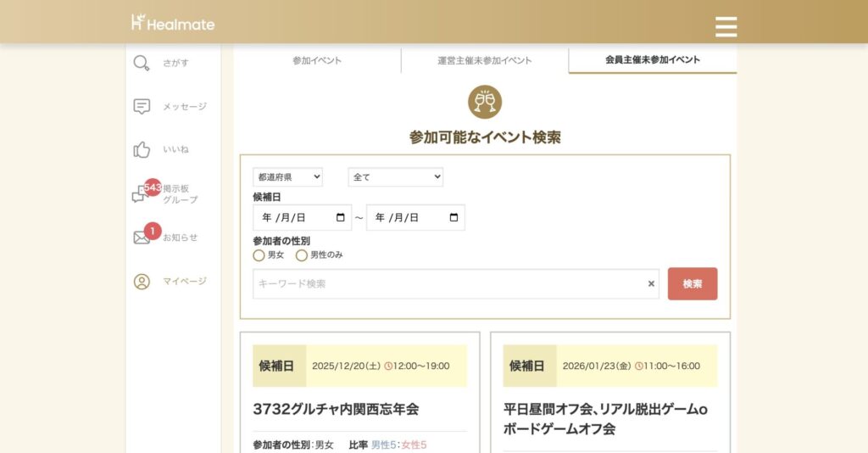This screenshot has height=453, width=868.
Task: Open 平日昼間オフ会、リアル脱出ゲーム event
Action: (x=605, y=419)
